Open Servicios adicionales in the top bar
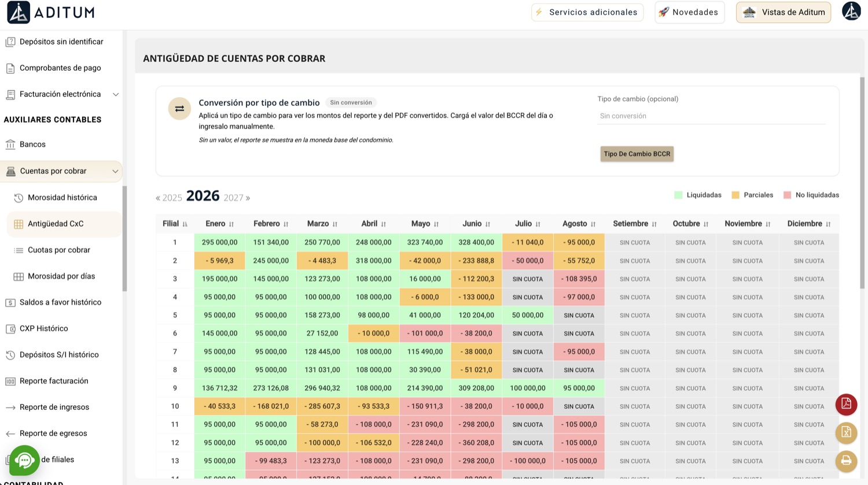The width and height of the screenshot is (868, 485). pyautogui.click(x=587, y=12)
